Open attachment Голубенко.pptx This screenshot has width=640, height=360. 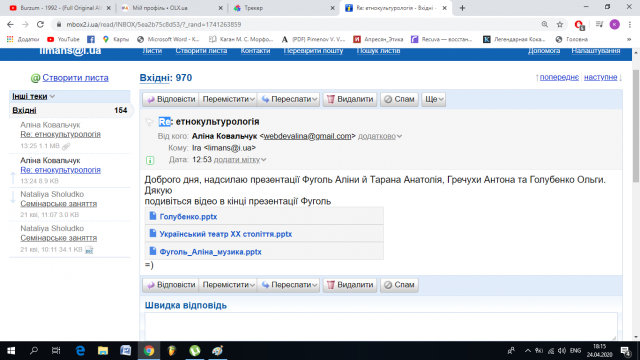(188, 217)
